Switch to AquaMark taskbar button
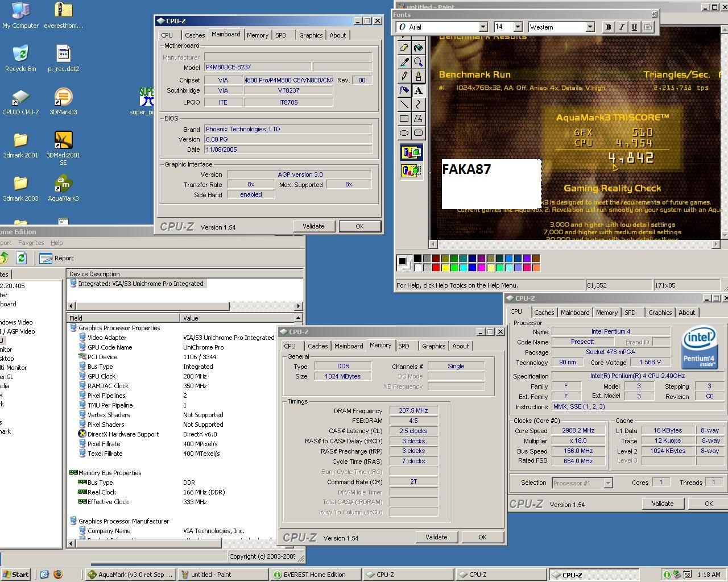Image resolution: width=728 pixels, height=582 pixels. (x=130, y=575)
